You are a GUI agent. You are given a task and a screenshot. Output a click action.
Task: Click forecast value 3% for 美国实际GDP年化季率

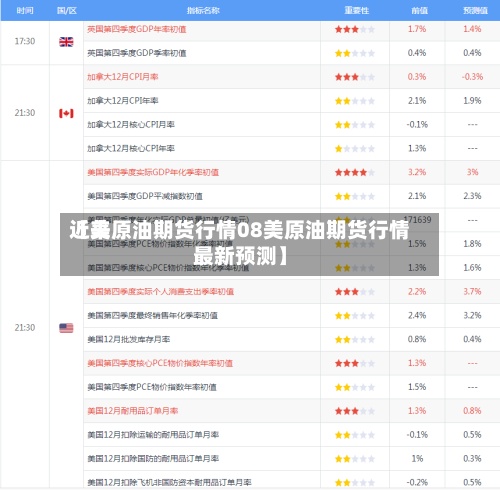coord(472,172)
